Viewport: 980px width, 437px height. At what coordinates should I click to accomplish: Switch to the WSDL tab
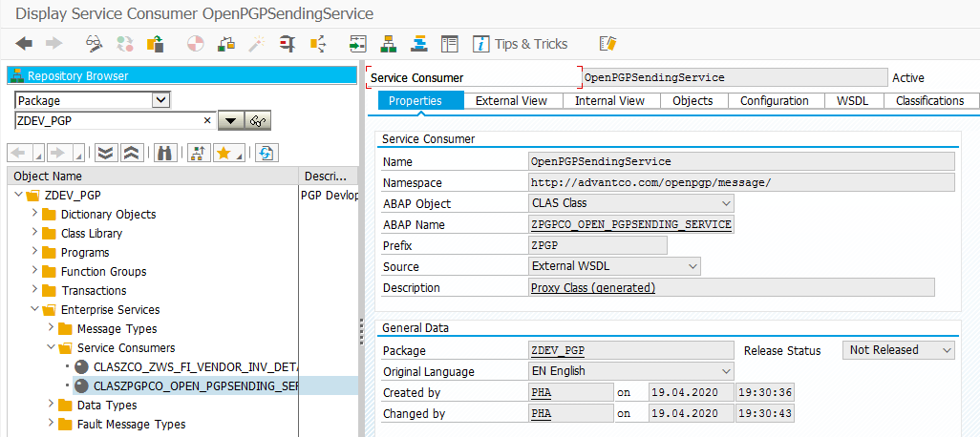click(852, 100)
